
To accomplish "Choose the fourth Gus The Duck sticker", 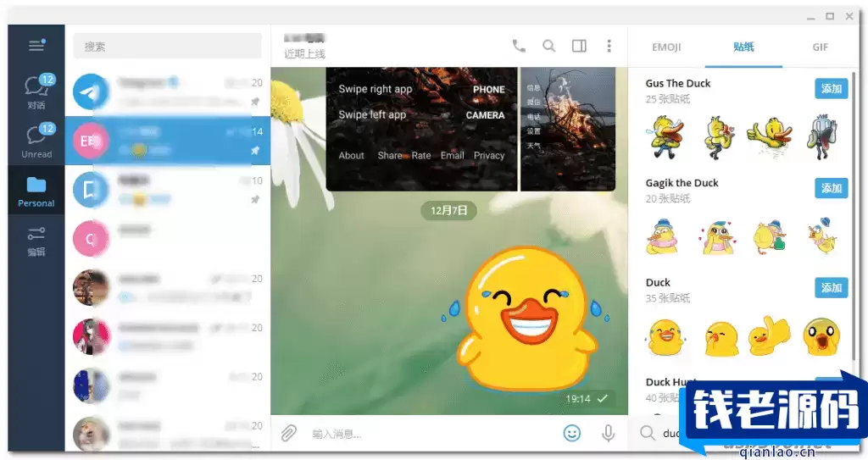I will [822, 137].
